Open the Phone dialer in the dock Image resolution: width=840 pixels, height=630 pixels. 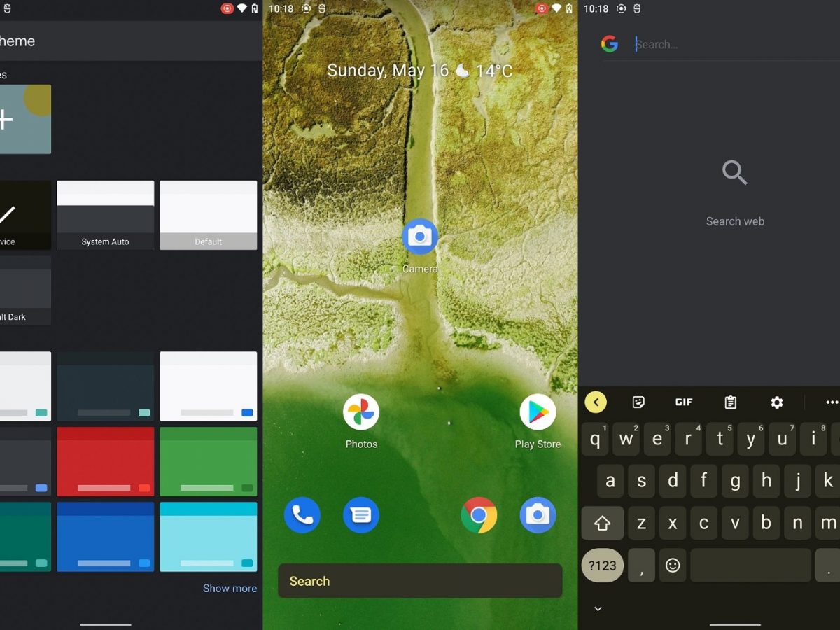point(302,515)
